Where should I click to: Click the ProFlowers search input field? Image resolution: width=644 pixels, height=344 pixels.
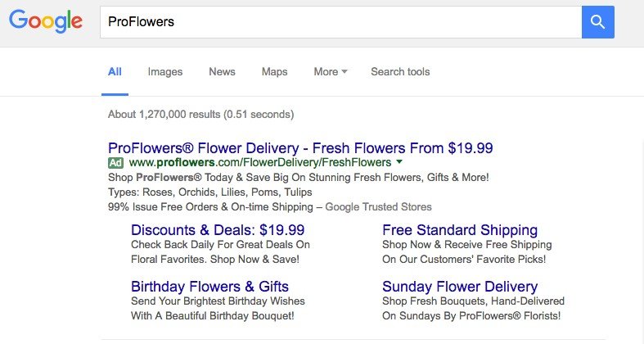[x=341, y=22]
